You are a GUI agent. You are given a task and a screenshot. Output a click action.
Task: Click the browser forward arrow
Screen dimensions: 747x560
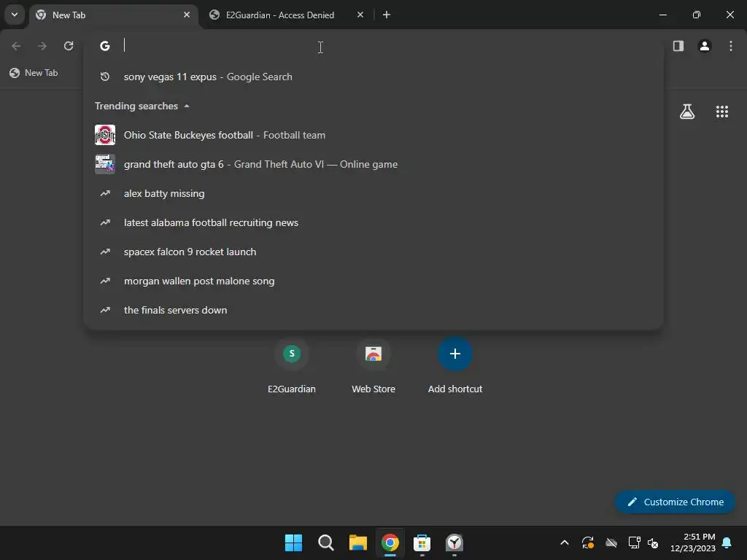pyautogui.click(x=42, y=46)
